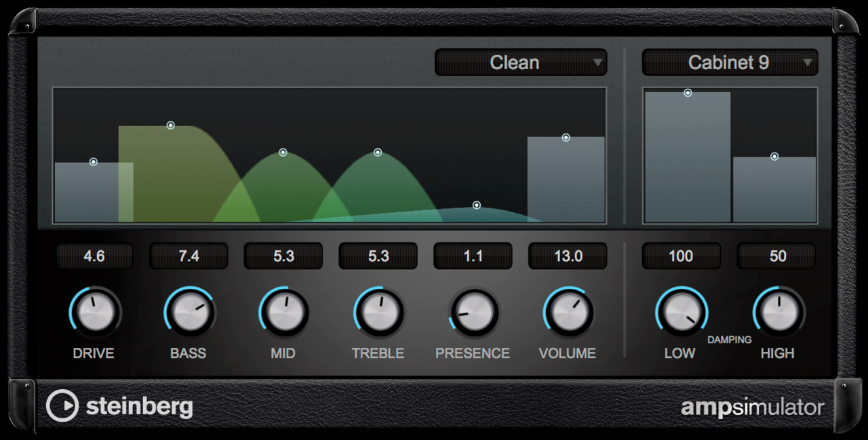
Task: Click the High damping knob
Action: pyautogui.click(x=779, y=313)
